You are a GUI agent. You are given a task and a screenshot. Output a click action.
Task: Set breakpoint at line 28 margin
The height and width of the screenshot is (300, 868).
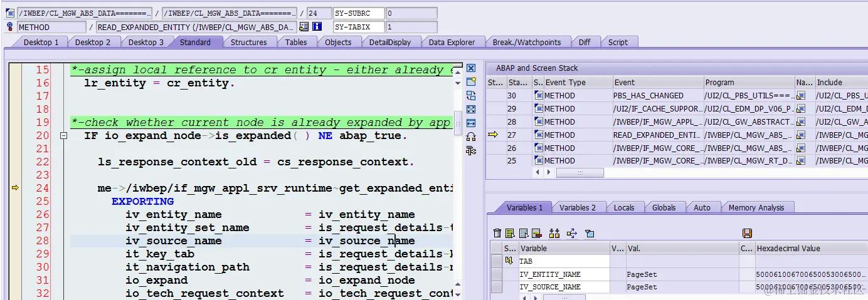(x=15, y=241)
